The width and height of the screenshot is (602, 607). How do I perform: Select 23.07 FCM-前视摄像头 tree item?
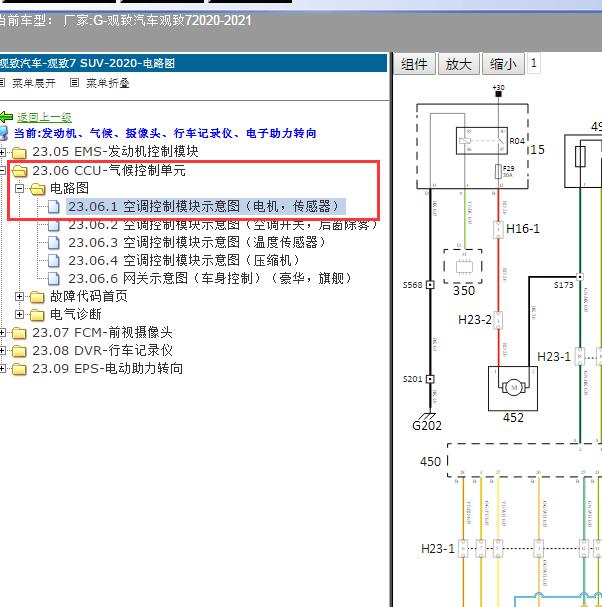pos(102,333)
